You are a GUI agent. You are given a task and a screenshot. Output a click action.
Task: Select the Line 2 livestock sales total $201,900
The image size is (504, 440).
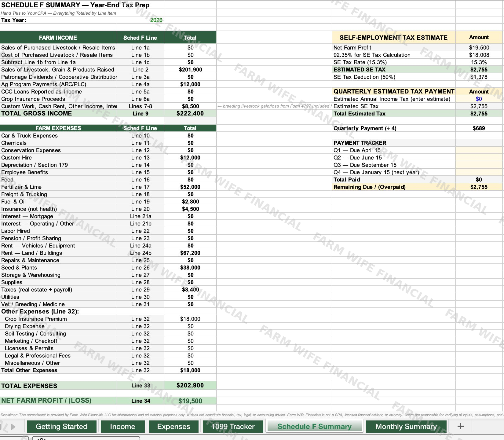click(x=190, y=70)
